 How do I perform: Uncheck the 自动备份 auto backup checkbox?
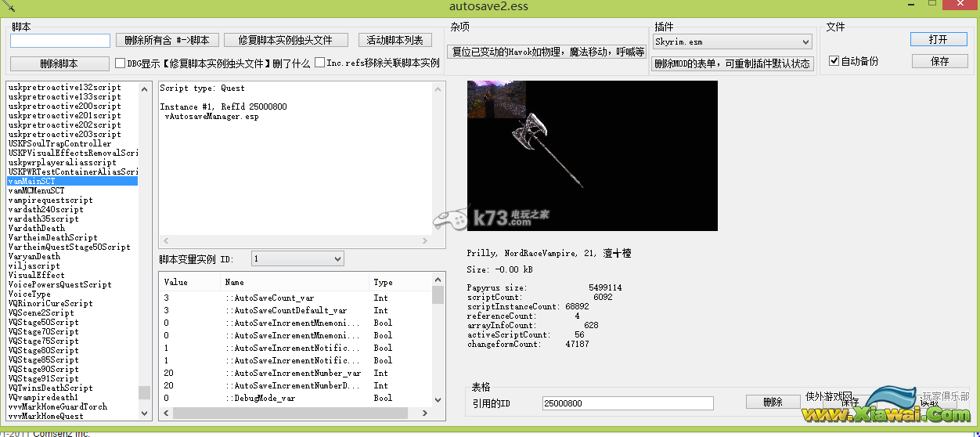coord(834,61)
